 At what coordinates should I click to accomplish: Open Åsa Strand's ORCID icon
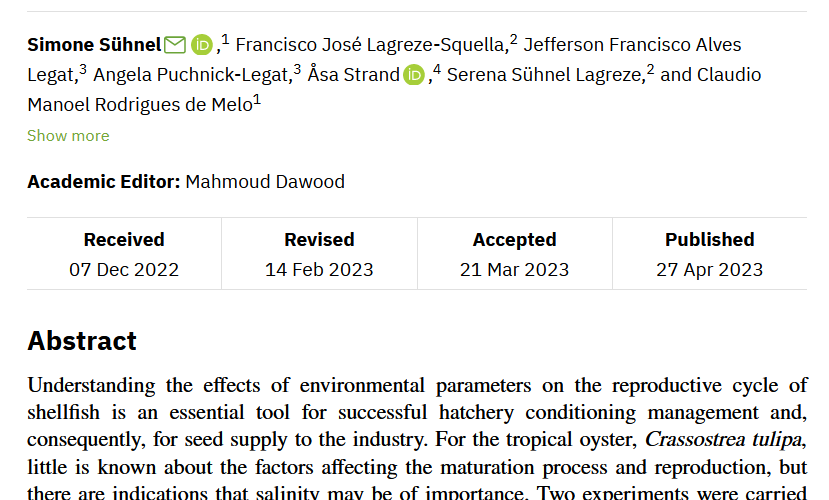point(414,75)
